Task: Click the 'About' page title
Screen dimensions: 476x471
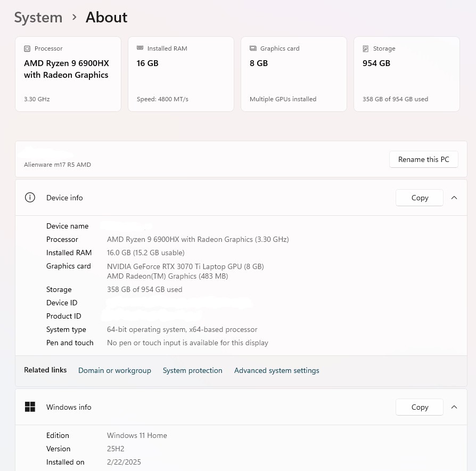Action: pos(106,18)
